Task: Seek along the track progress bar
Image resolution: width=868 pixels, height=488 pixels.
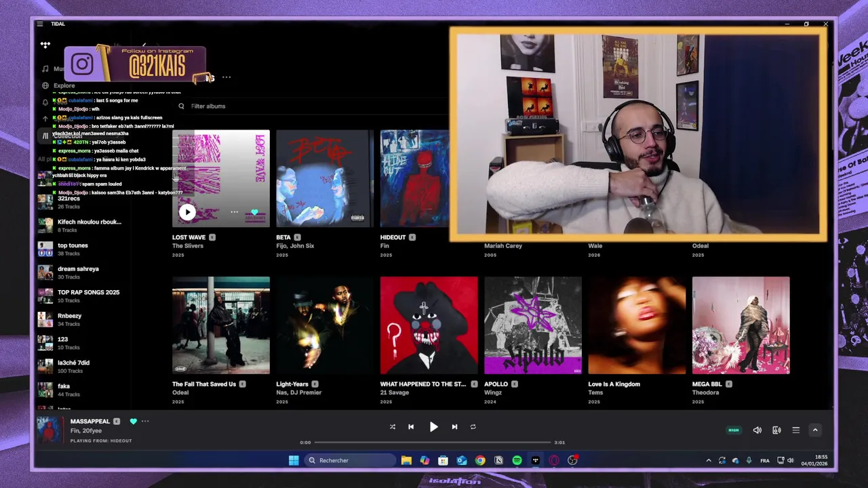Action: point(433,443)
